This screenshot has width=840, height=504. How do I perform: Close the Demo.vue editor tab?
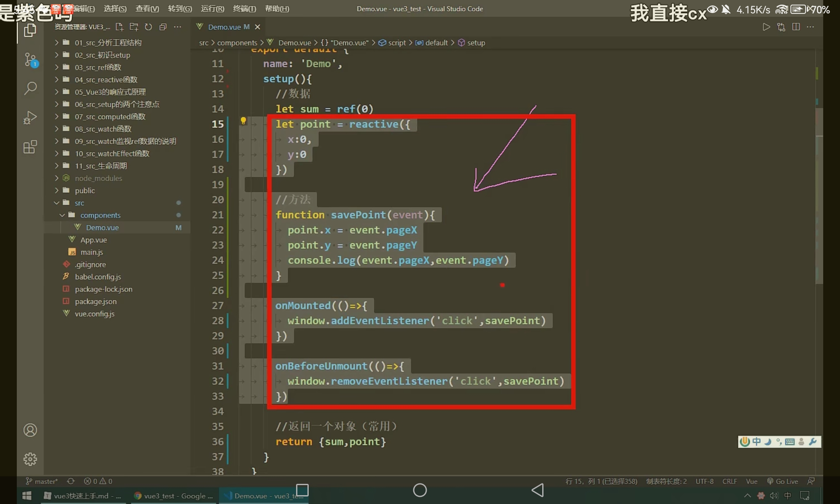point(257,27)
